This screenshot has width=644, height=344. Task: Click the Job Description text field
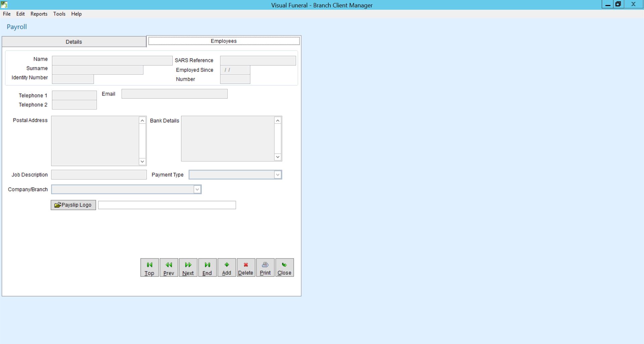[x=99, y=175]
